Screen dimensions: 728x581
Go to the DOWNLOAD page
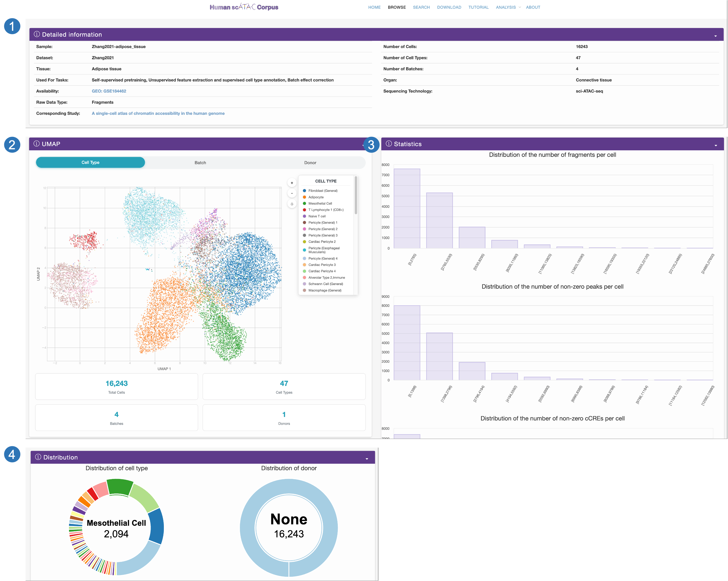449,7
